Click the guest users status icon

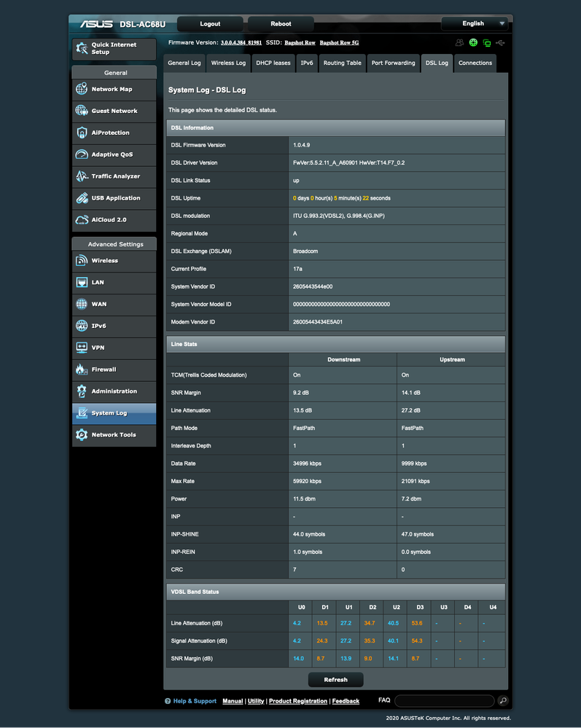(459, 43)
